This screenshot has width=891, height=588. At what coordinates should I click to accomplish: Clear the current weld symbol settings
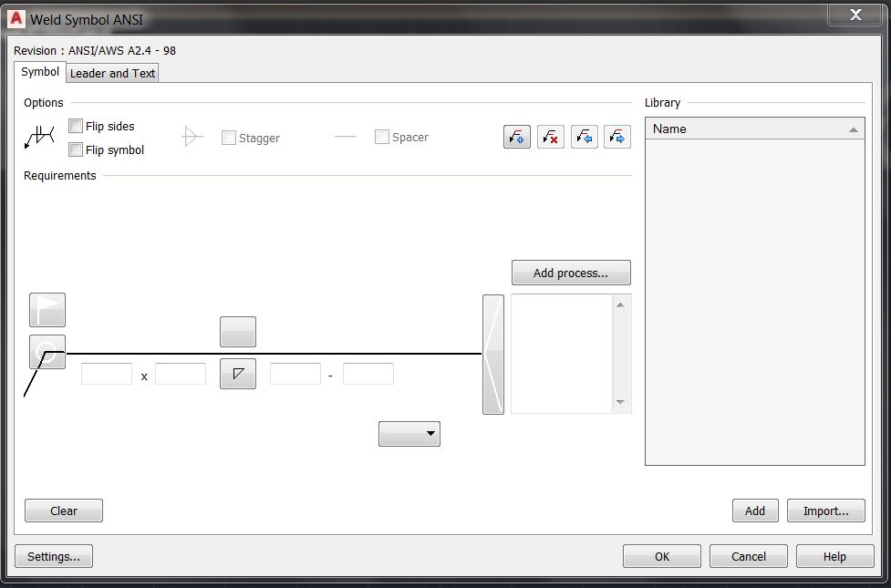63,511
